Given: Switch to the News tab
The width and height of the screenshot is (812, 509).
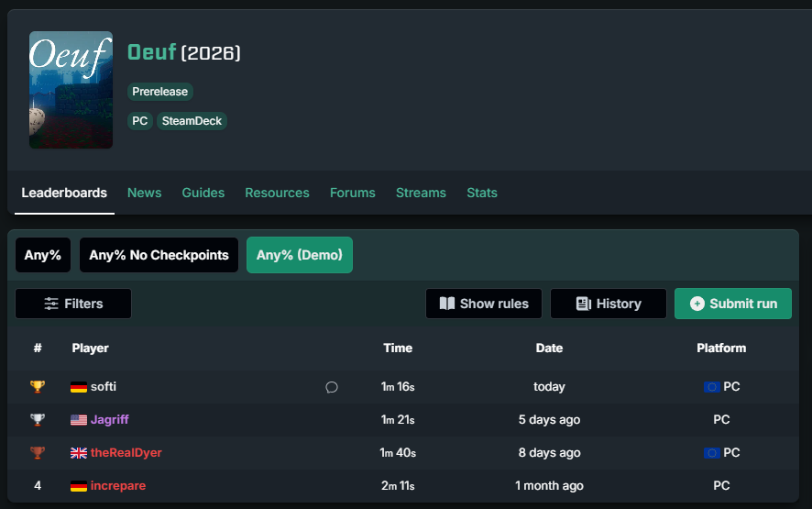Looking at the screenshot, I should [145, 193].
